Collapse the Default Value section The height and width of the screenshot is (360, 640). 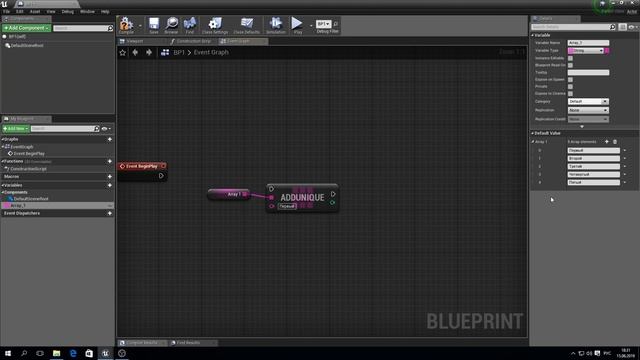coord(533,133)
